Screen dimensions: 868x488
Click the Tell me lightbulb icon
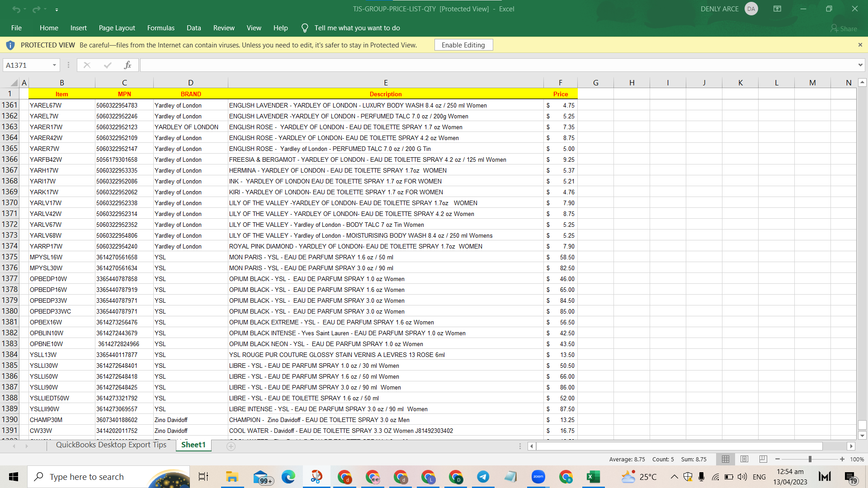point(305,28)
